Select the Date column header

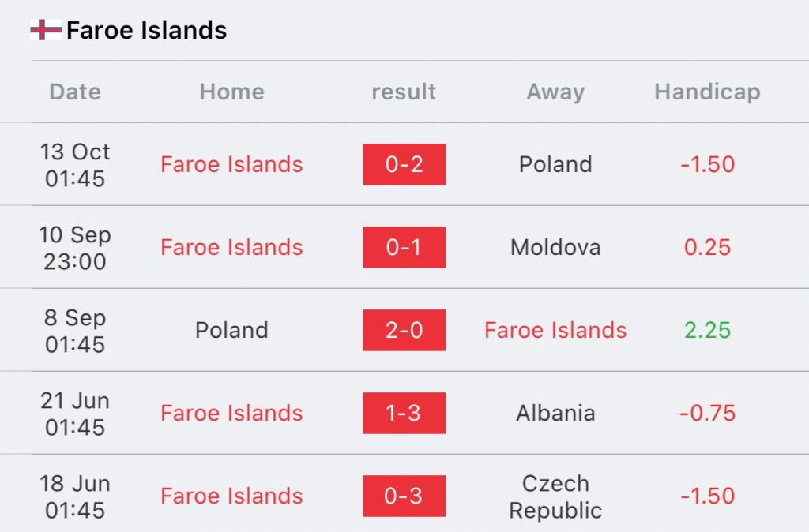[75, 92]
